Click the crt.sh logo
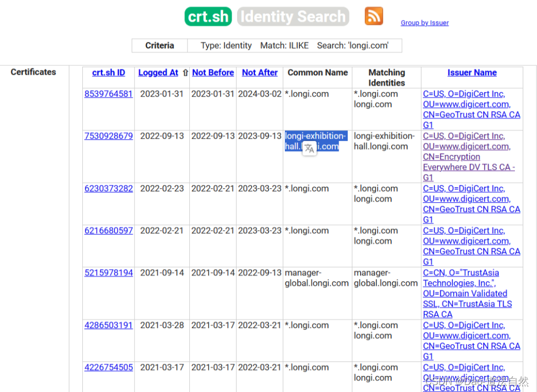 tap(208, 17)
